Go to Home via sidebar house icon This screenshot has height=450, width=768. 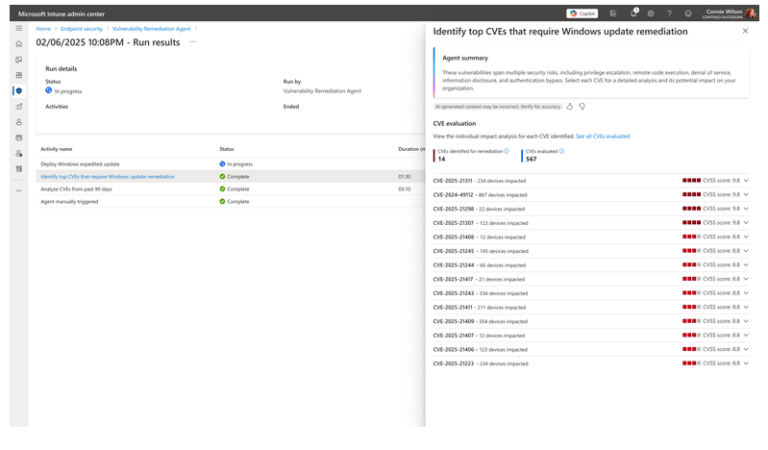coord(19,44)
